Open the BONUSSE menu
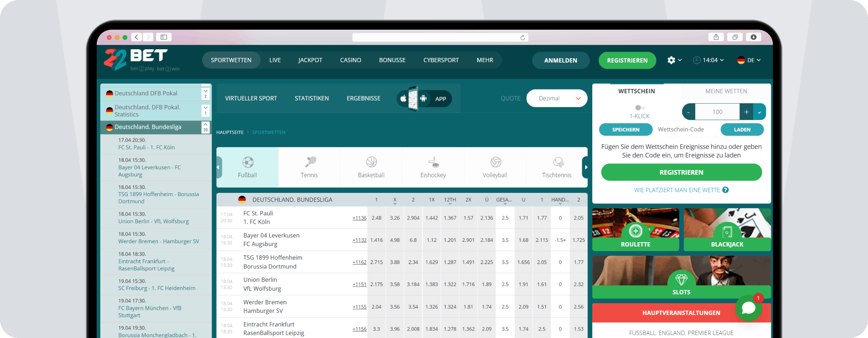868x338 pixels. (x=392, y=60)
